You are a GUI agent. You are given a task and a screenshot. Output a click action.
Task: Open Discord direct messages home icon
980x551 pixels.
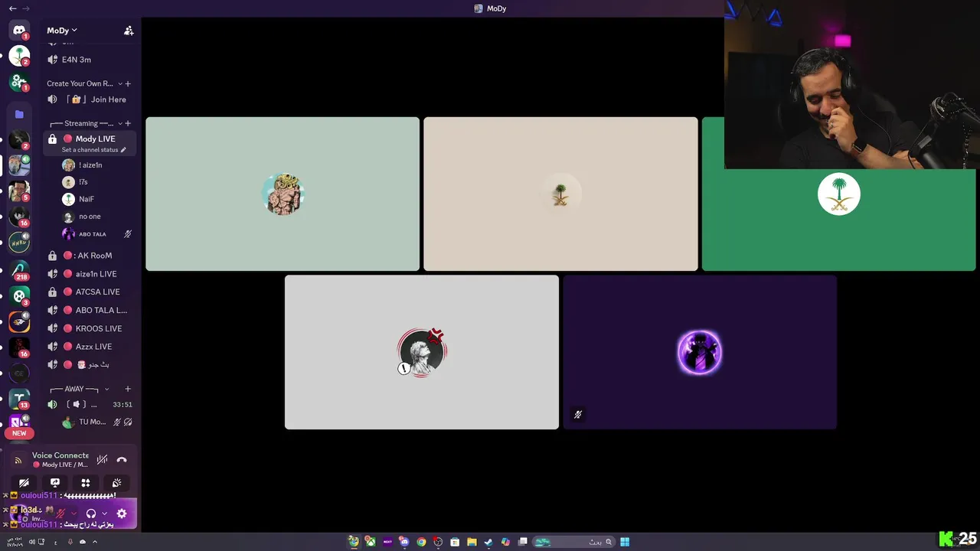click(19, 30)
